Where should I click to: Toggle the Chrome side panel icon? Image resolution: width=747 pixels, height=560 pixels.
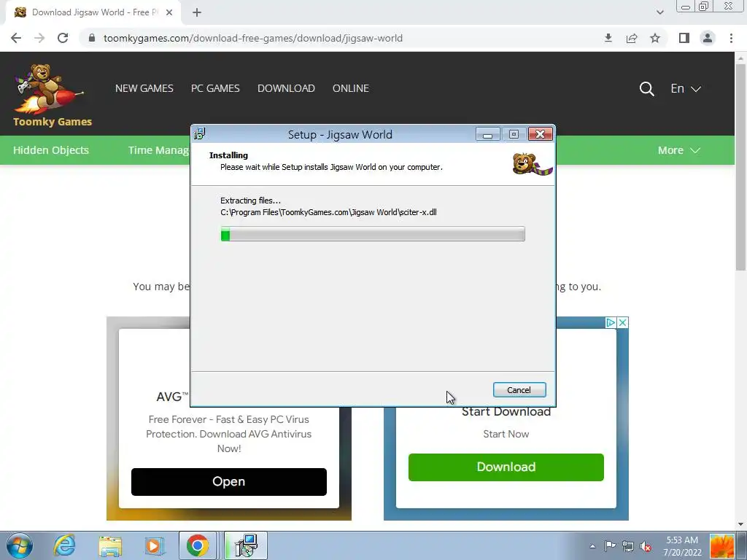tap(684, 38)
